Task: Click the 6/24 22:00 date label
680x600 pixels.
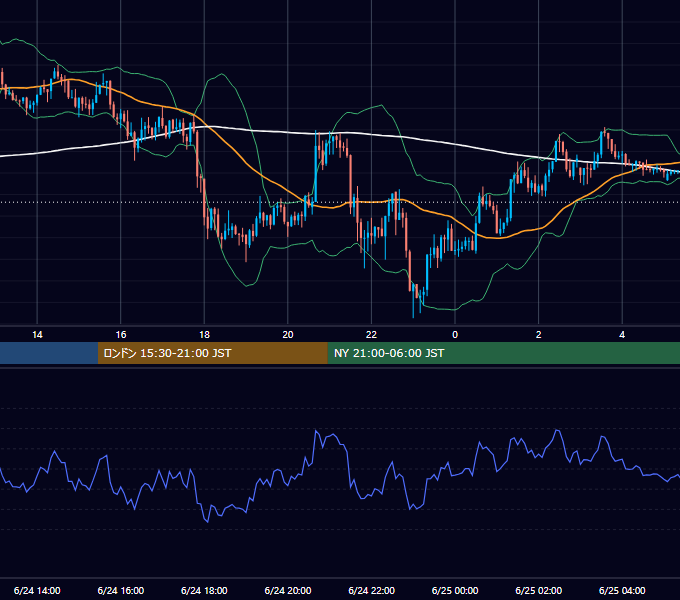Action: (372, 590)
